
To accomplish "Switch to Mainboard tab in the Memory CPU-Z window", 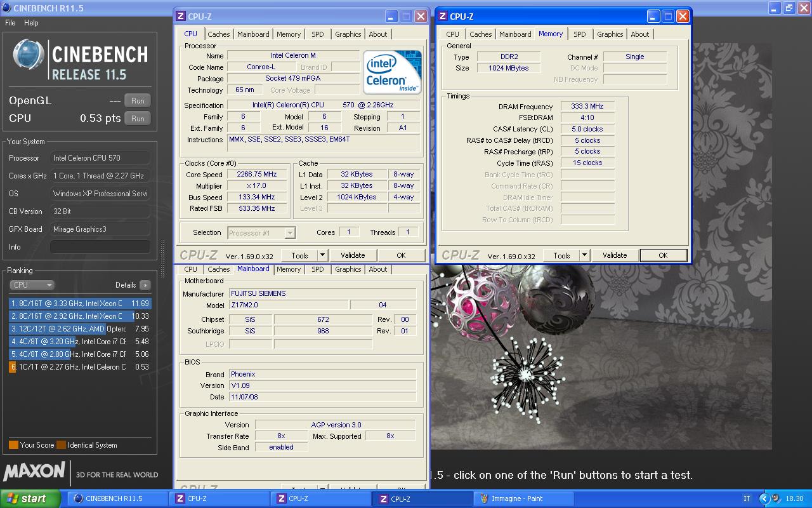I will 515,34.
